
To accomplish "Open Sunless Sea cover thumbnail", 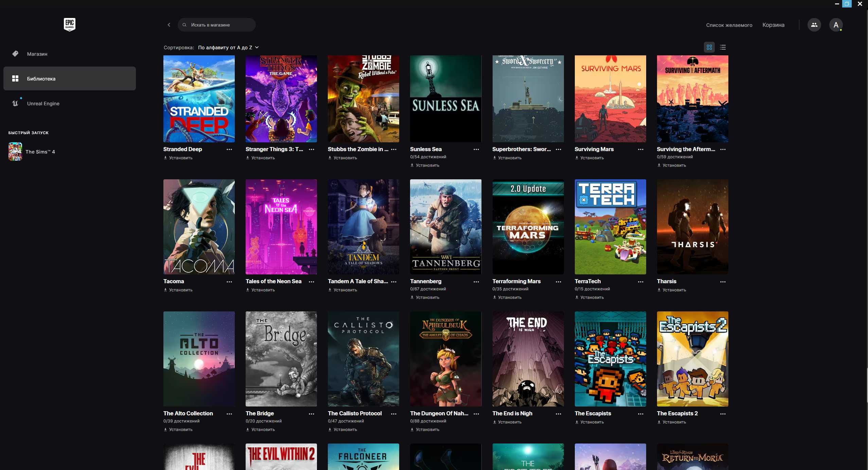I will pos(446,99).
